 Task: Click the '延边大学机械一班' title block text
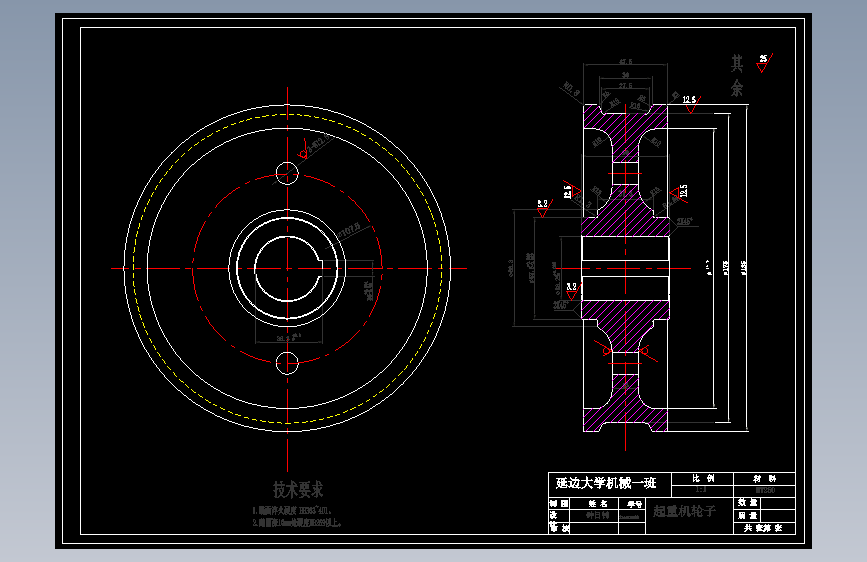tap(606, 483)
